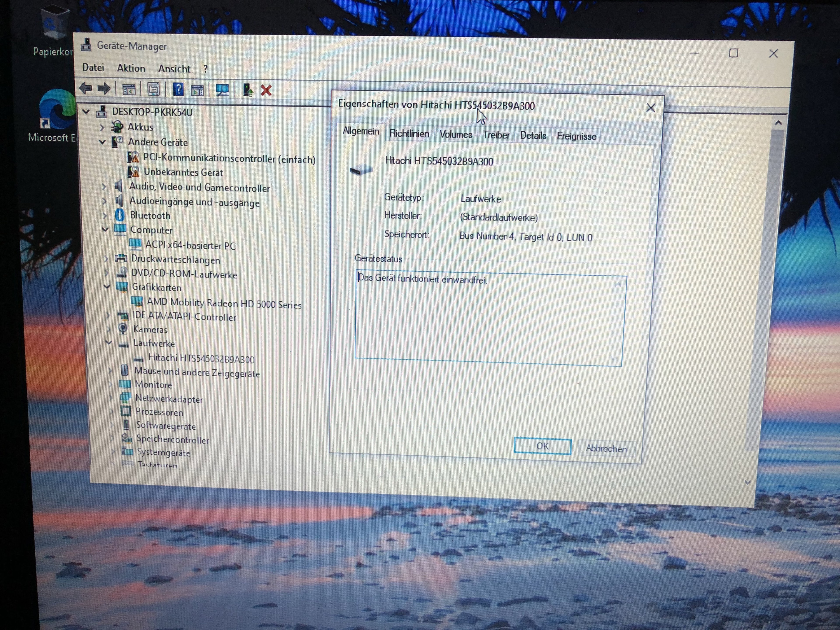Click the properties sheet toolbar icon
Viewport: 840px width, 630px height.
153,90
